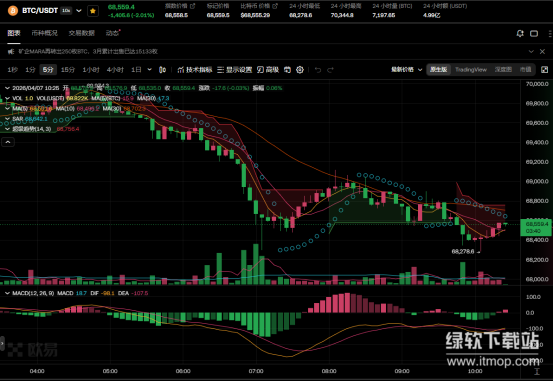This screenshot has height=381, width=554.
Task: Click the 24-hour high value 70,344.8
Action: click(x=342, y=15)
